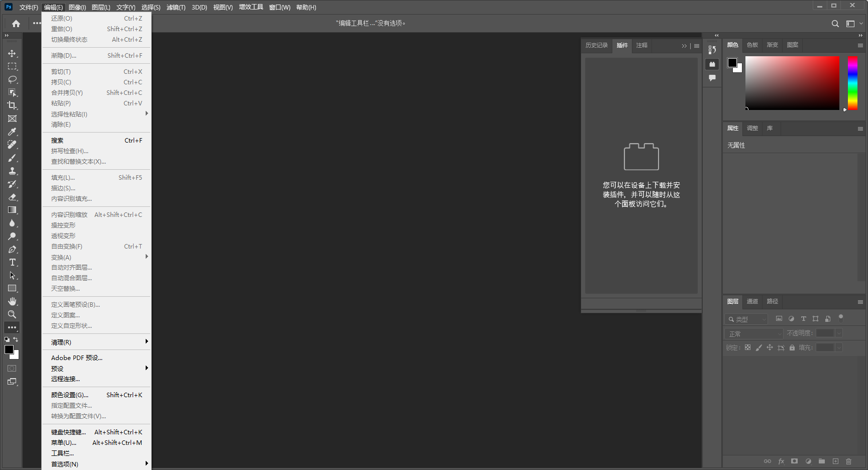Select the Healing Brush tool
This screenshot has width=868, height=470.
(13, 145)
